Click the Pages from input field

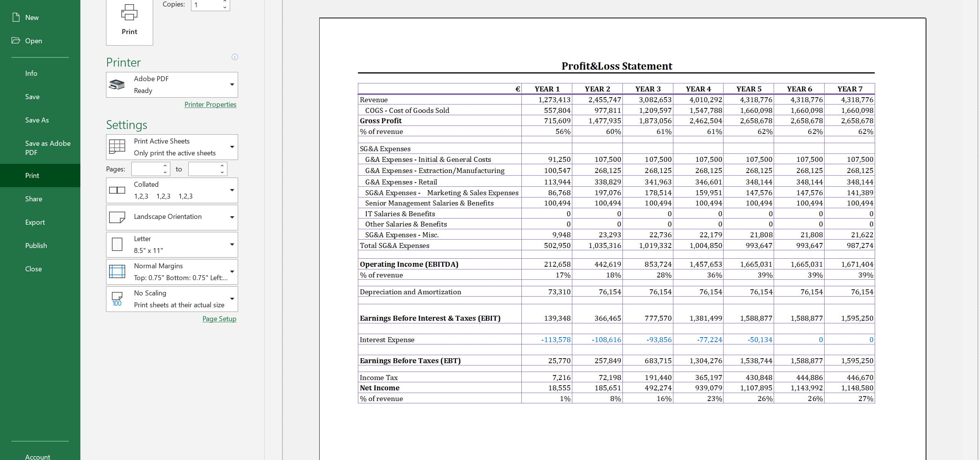[146, 169]
